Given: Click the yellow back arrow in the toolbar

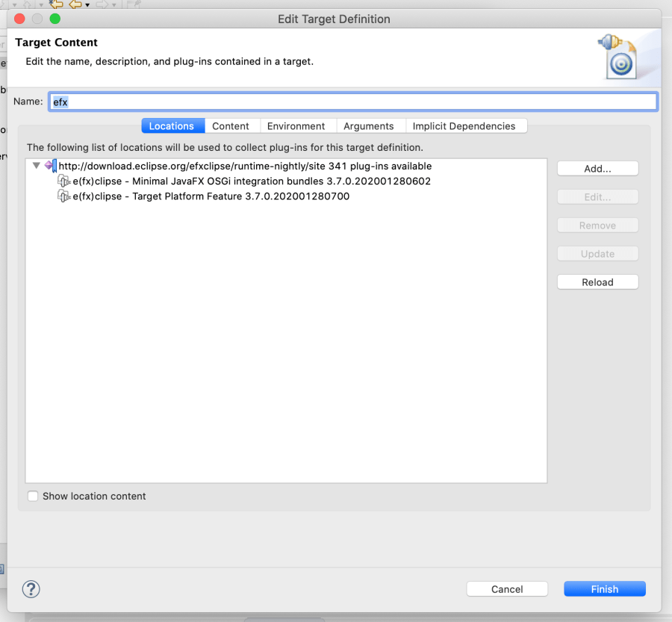Looking at the screenshot, I should [x=75, y=4].
